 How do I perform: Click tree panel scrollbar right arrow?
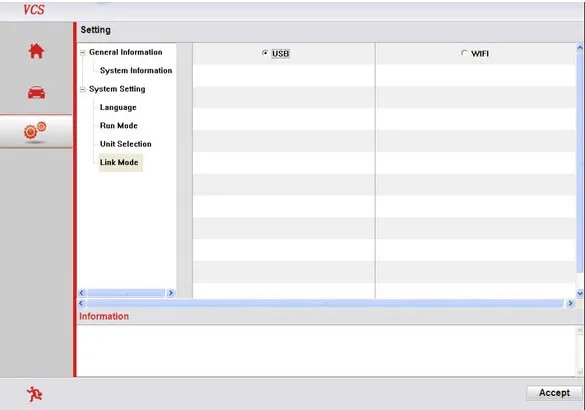click(171, 293)
